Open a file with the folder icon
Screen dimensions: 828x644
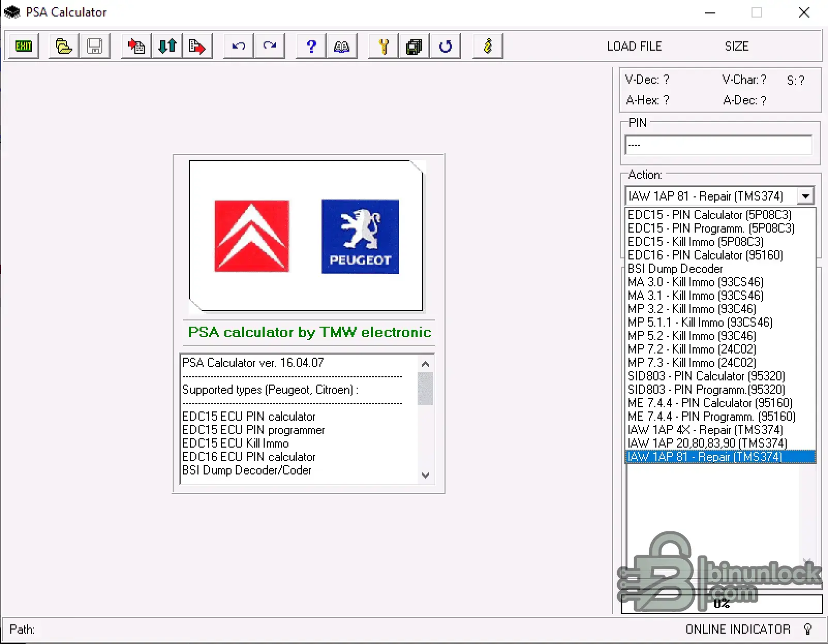click(x=64, y=46)
